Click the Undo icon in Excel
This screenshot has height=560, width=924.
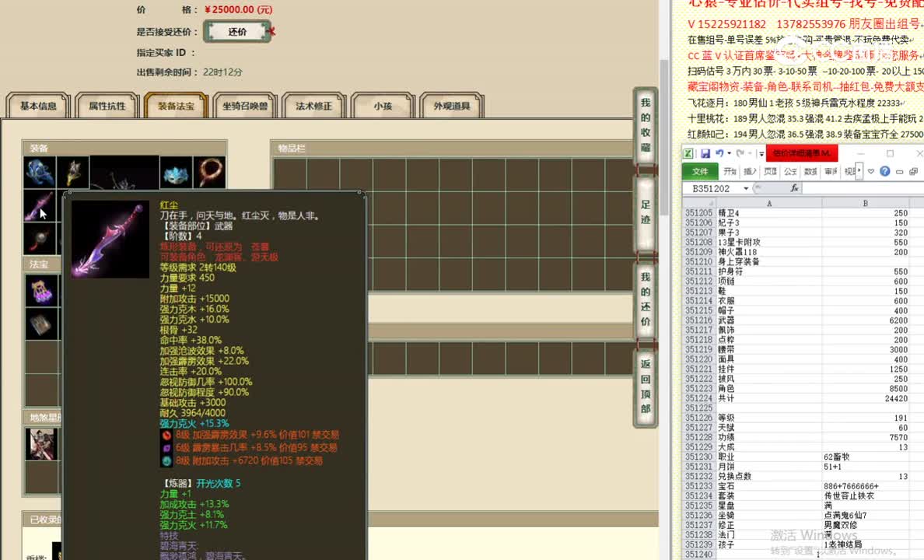click(720, 153)
